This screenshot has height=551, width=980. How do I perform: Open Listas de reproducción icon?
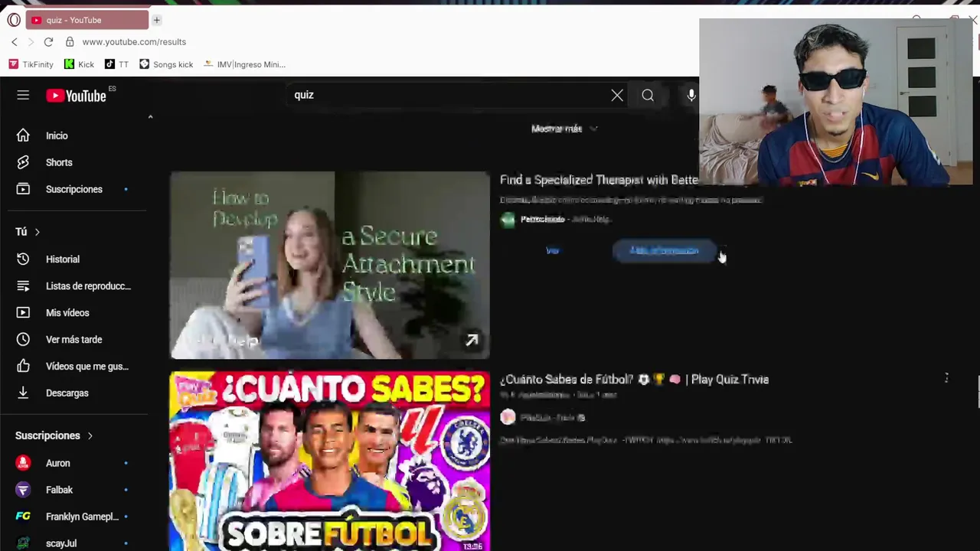(x=23, y=285)
